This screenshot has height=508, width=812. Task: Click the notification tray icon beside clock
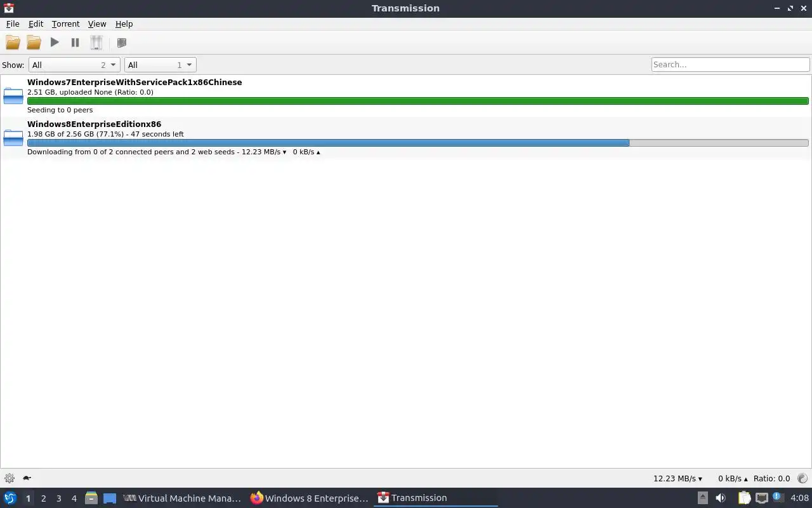coord(778,497)
